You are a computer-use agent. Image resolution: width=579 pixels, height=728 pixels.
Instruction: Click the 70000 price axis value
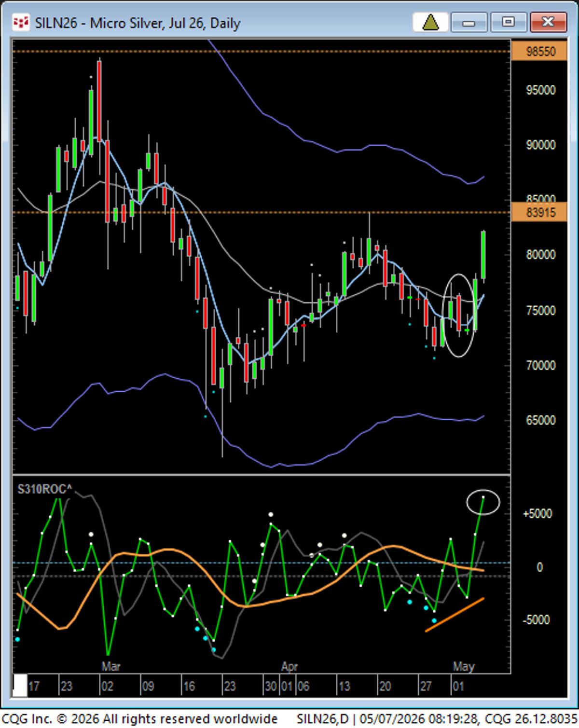pos(540,366)
